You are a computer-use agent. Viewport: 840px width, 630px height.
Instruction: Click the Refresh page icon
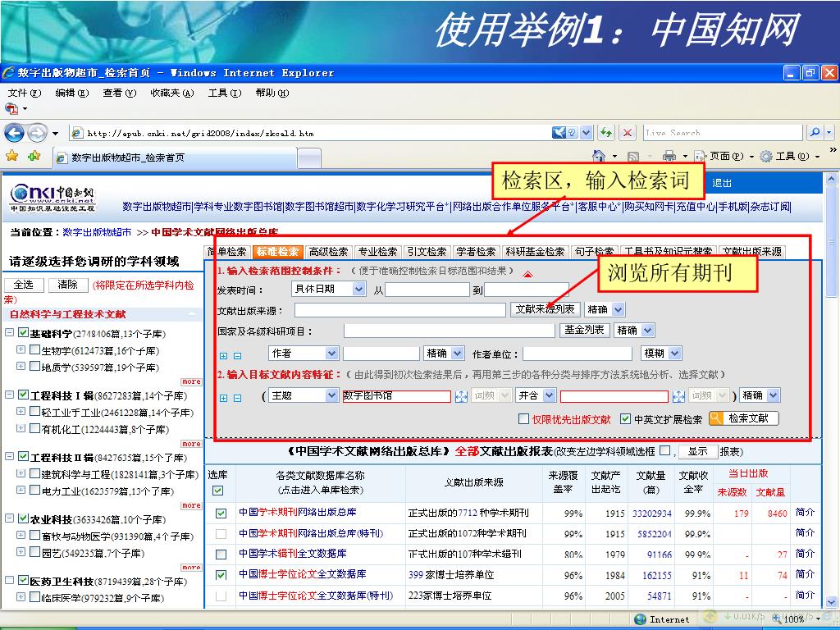pyautogui.click(x=606, y=132)
